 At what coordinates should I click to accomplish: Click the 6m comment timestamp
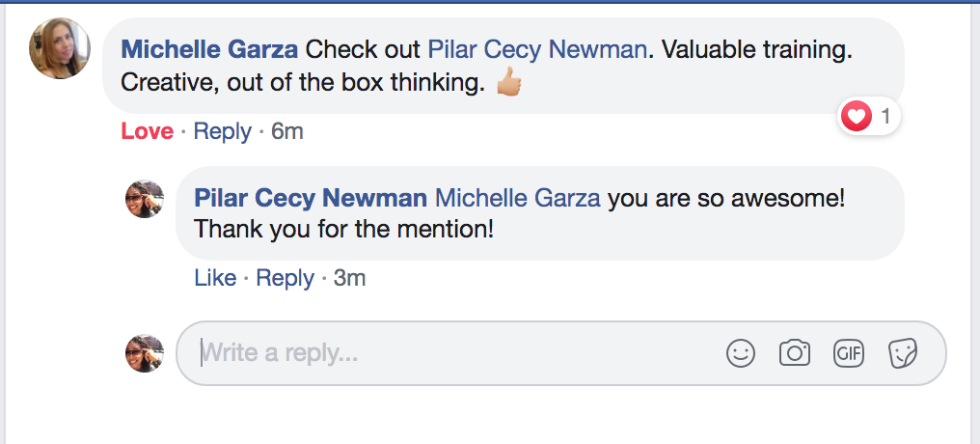(287, 131)
